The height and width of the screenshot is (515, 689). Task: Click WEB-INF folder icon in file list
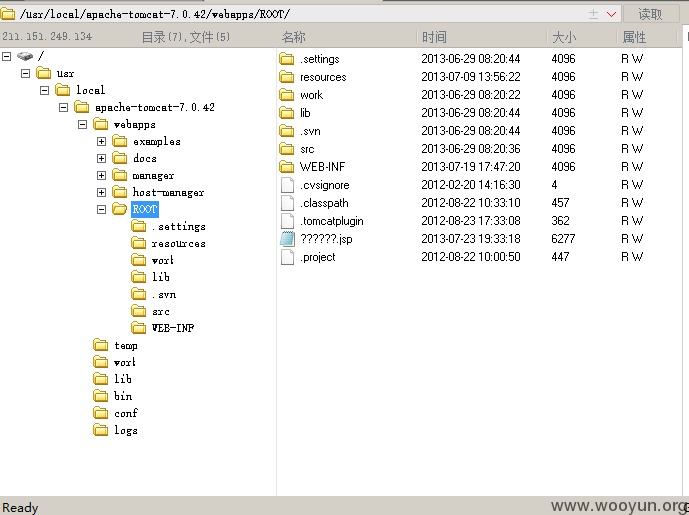[x=286, y=167]
